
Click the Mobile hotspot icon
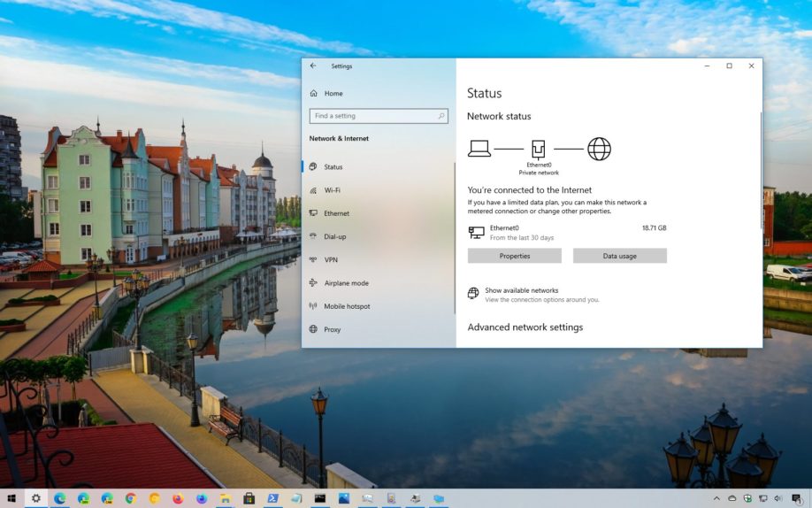(x=313, y=306)
